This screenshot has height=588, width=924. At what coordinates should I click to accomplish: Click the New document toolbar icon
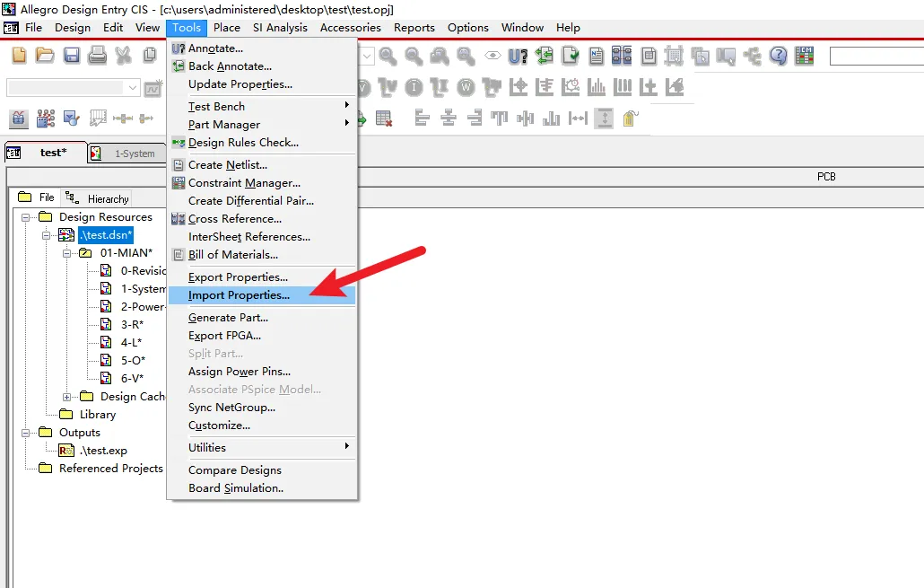[x=19, y=56]
